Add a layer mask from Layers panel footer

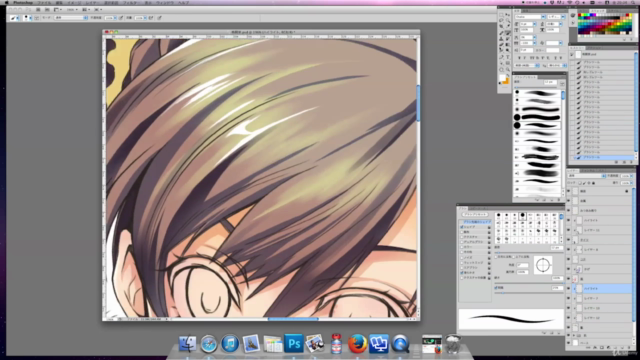tap(602, 347)
